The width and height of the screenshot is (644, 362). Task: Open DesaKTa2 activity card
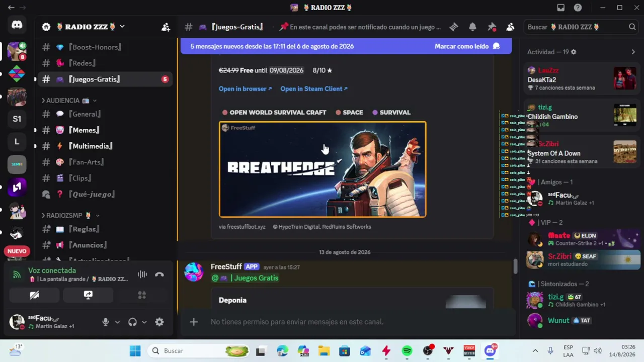582,79
